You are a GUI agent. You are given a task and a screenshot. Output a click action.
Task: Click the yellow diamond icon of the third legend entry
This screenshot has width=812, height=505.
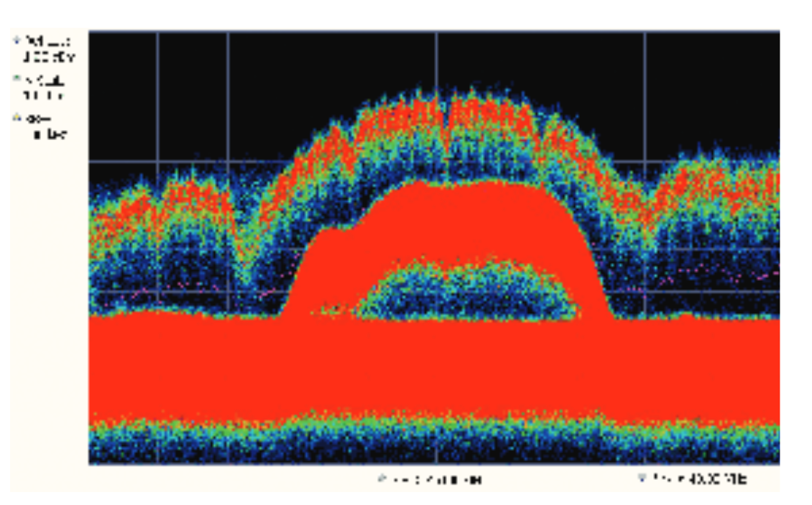click(15, 116)
